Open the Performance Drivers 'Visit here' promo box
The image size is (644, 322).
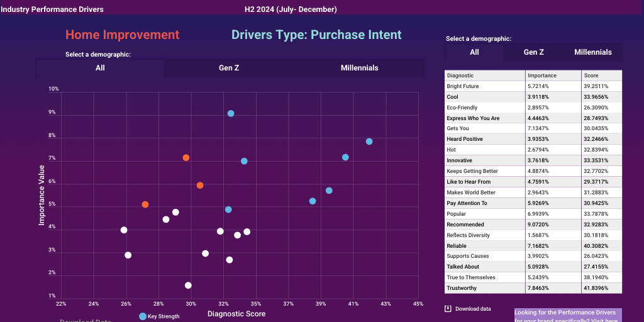(x=568, y=316)
